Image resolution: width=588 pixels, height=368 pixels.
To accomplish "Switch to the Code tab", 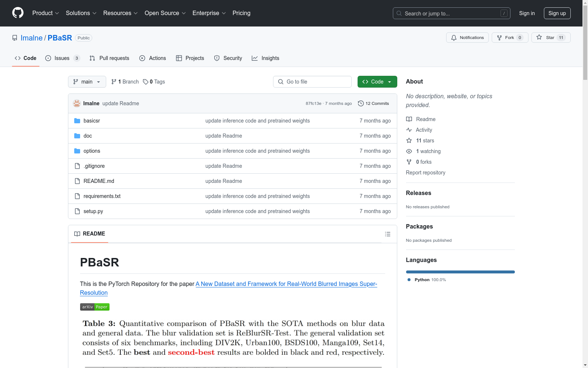I will tap(26, 58).
